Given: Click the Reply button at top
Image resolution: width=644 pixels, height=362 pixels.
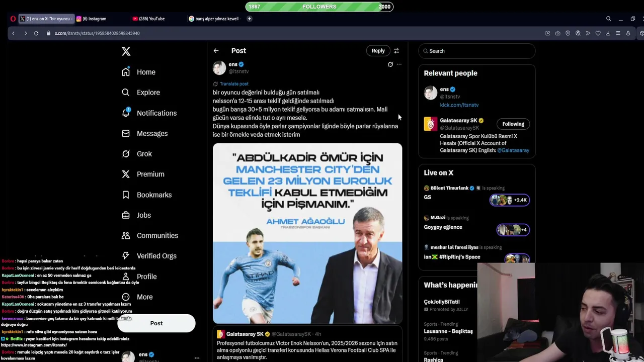Looking at the screenshot, I should (378, 51).
